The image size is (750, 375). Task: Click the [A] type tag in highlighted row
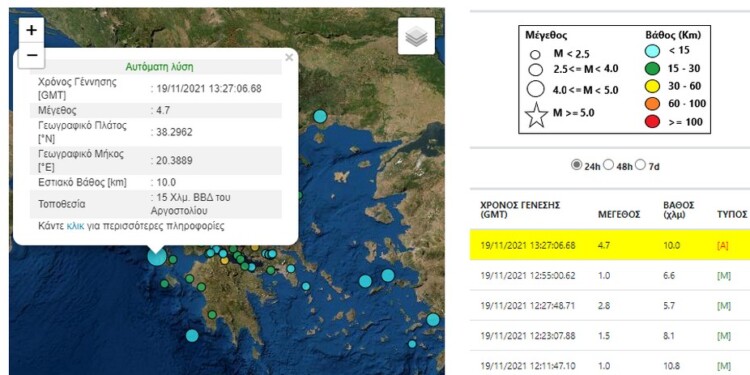pos(722,245)
